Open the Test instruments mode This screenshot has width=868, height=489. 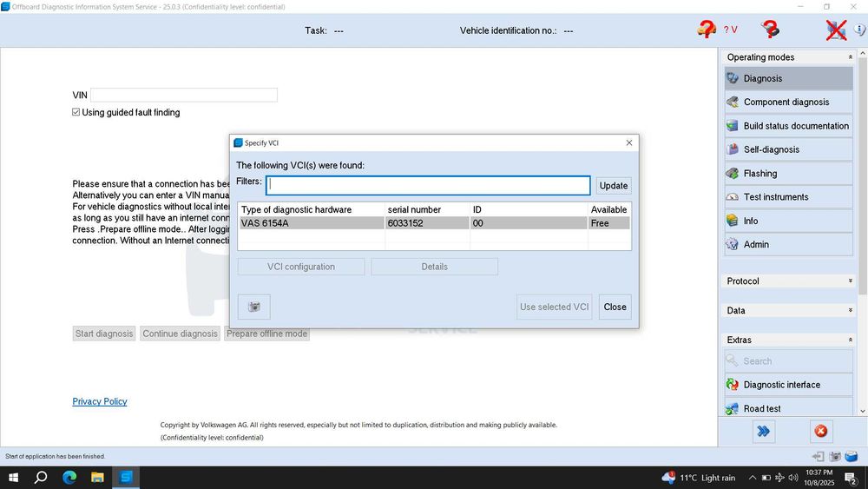click(x=788, y=196)
